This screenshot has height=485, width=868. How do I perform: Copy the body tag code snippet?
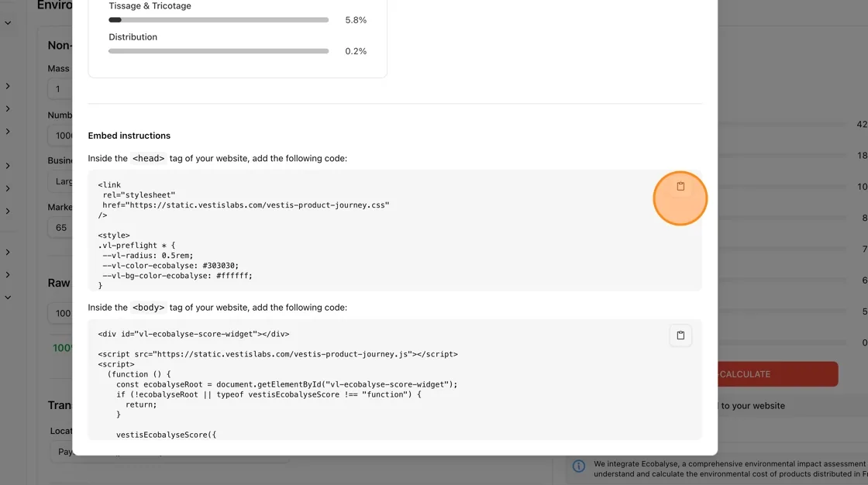(x=680, y=335)
